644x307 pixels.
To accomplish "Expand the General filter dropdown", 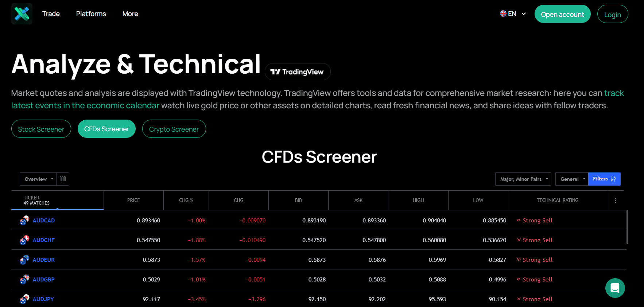I will [x=572, y=179].
